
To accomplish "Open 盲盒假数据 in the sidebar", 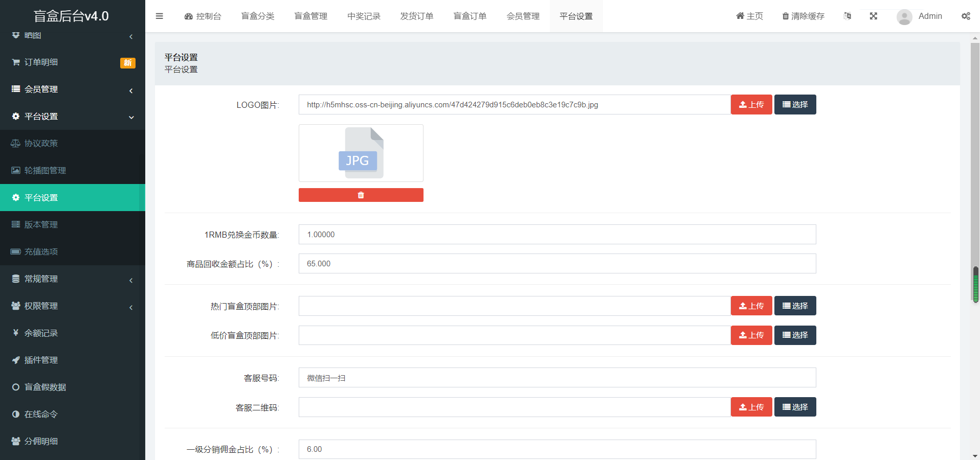I will tap(45, 387).
